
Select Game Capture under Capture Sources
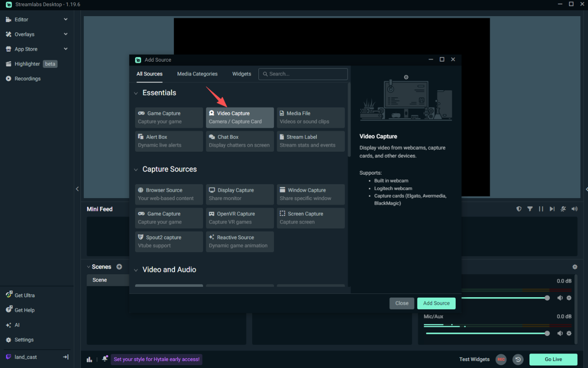tap(169, 218)
